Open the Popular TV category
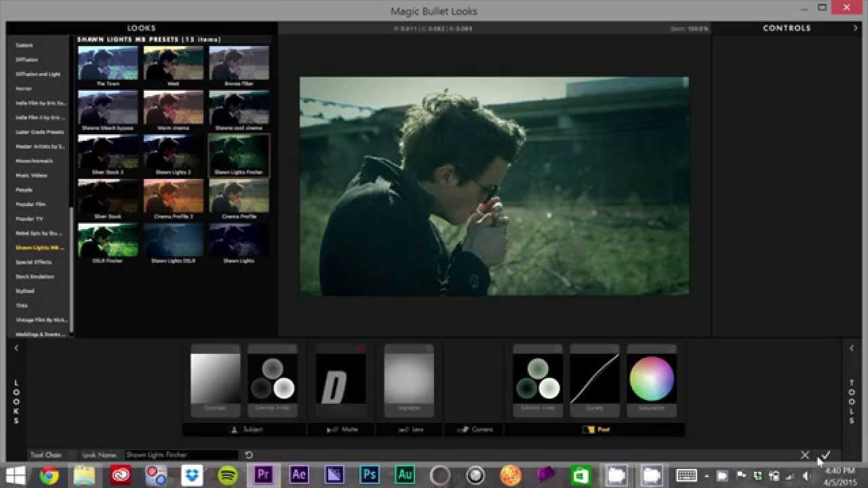 [x=29, y=219]
